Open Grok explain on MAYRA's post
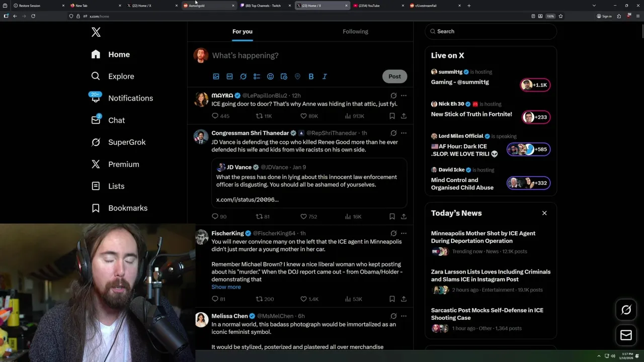The height and width of the screenshot is (362, 644). coord(393,96)
